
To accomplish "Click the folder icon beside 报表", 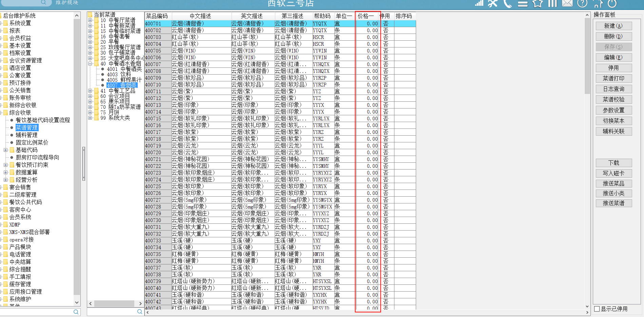I will pyautogui.click(x=5, y=31).
